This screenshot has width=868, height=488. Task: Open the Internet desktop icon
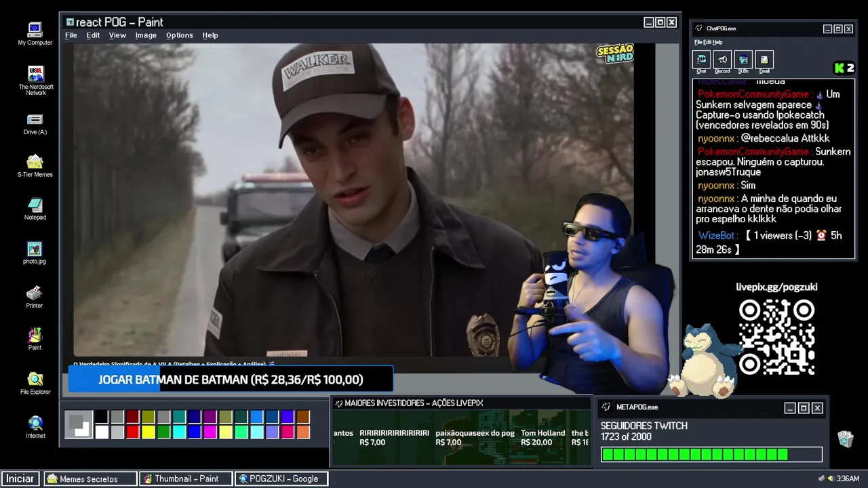click(x=35, y=427)
